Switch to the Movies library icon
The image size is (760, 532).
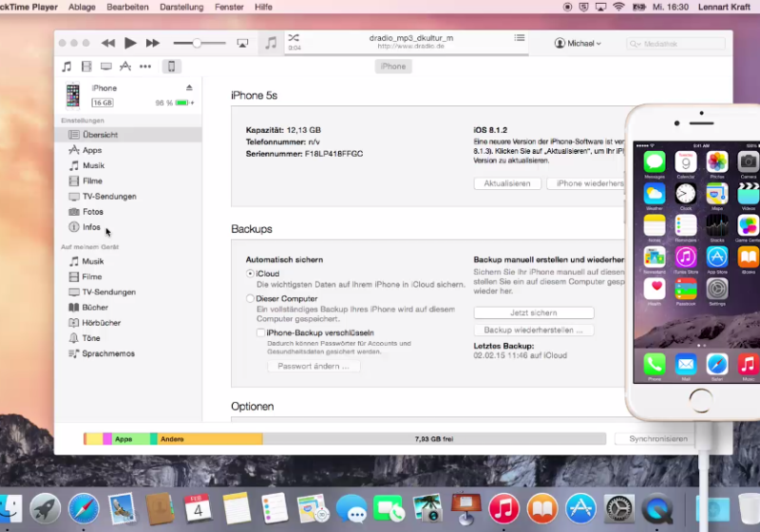tap(86, 66)
